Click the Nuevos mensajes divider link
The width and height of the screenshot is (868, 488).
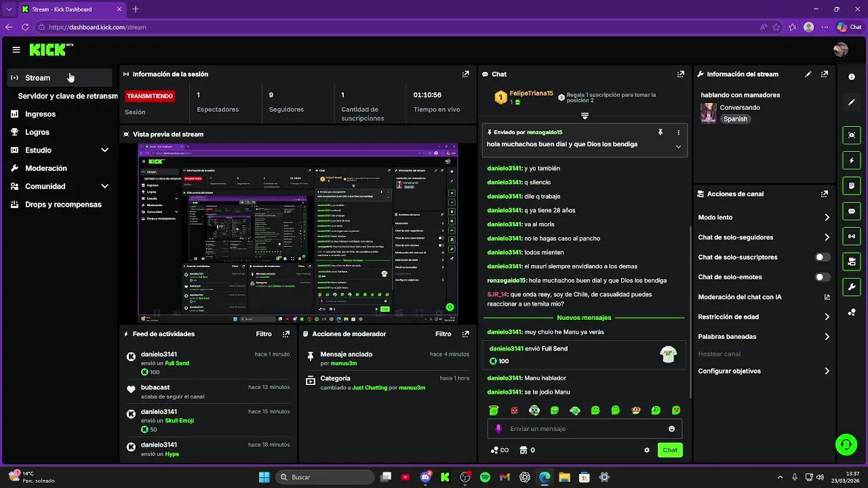(584, 318)
